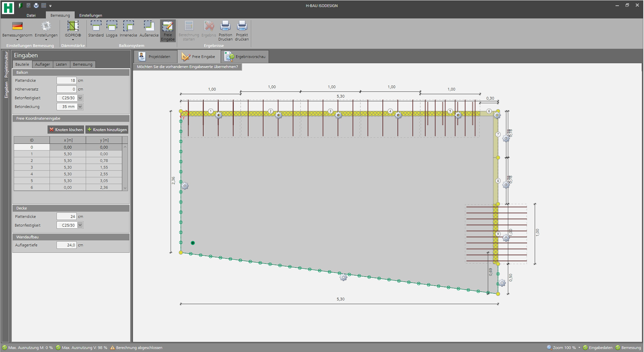Click the Plattendicke field under Balkon
Image resolution: width=644 pixels, height=352 pixels.
coord(66,81)
